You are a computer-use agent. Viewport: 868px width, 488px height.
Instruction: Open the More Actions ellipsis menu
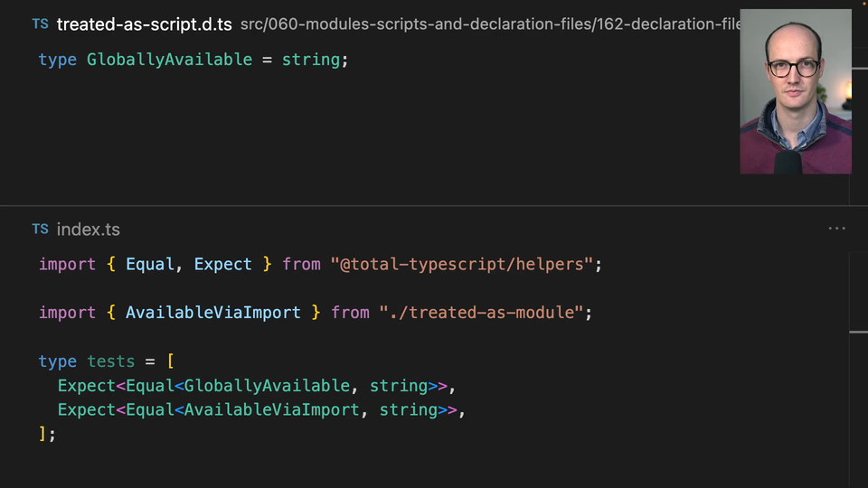[x=837, y=230]
